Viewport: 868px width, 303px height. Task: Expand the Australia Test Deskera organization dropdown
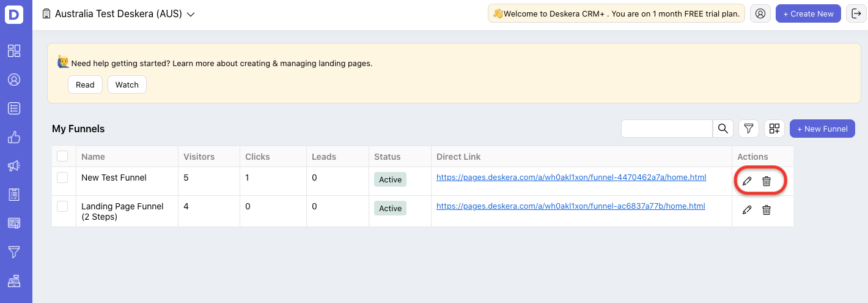pyautogui.click(x=191, y=14)
